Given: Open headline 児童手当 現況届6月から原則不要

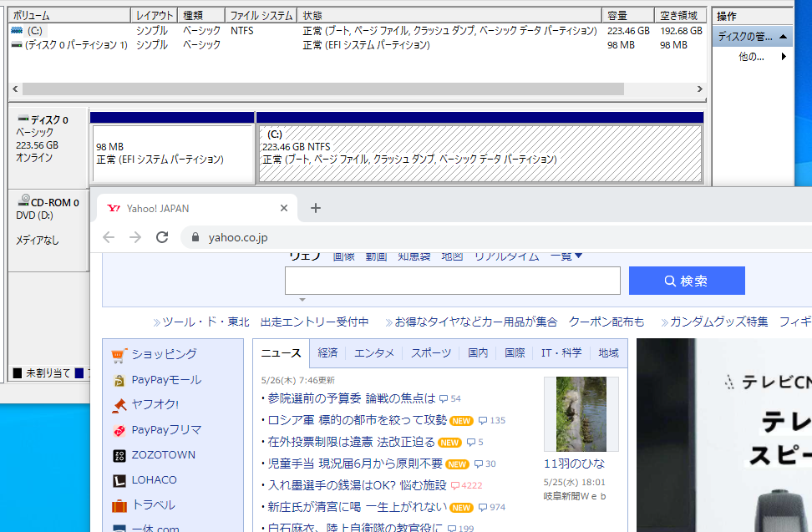Looking at the screenshot, I should point(355,464).
